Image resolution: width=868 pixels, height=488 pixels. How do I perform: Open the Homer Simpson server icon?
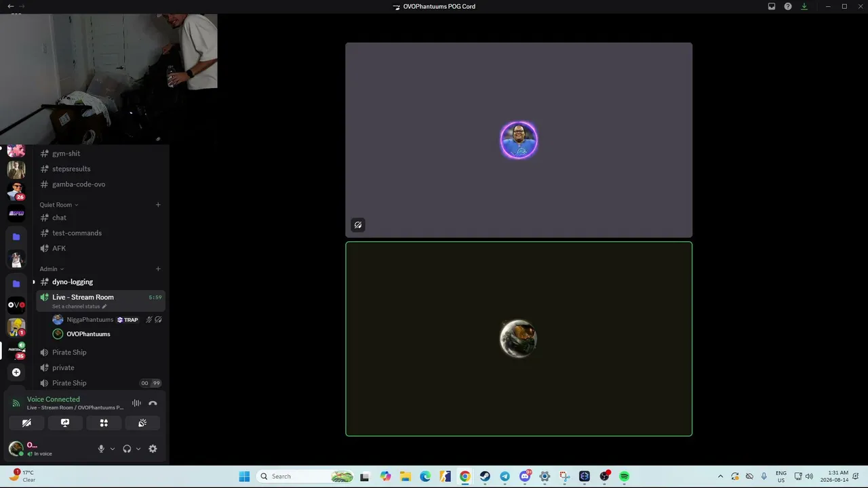(x=16, y=327)
